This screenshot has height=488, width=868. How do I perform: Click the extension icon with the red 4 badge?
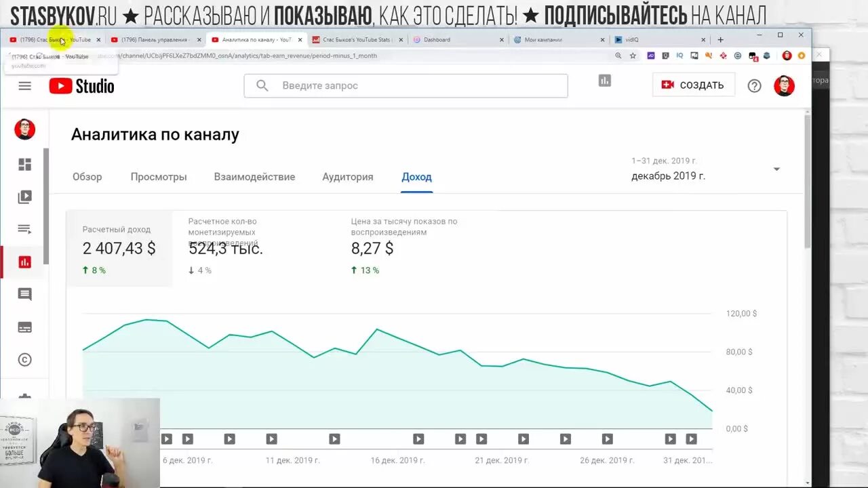[x=753, y=56]
